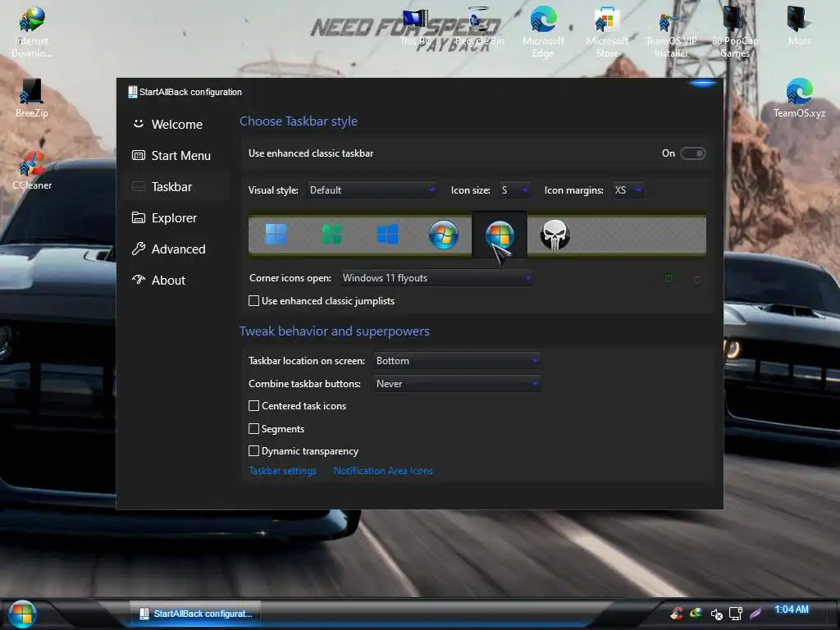Screen dimensions: 840x630
Task: Open the Visual style dropdown
Action: click(372, 190)
